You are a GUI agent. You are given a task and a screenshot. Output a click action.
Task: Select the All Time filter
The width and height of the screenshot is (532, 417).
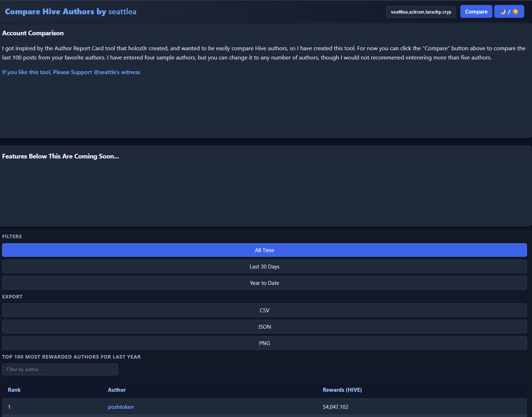coord(264,250)
